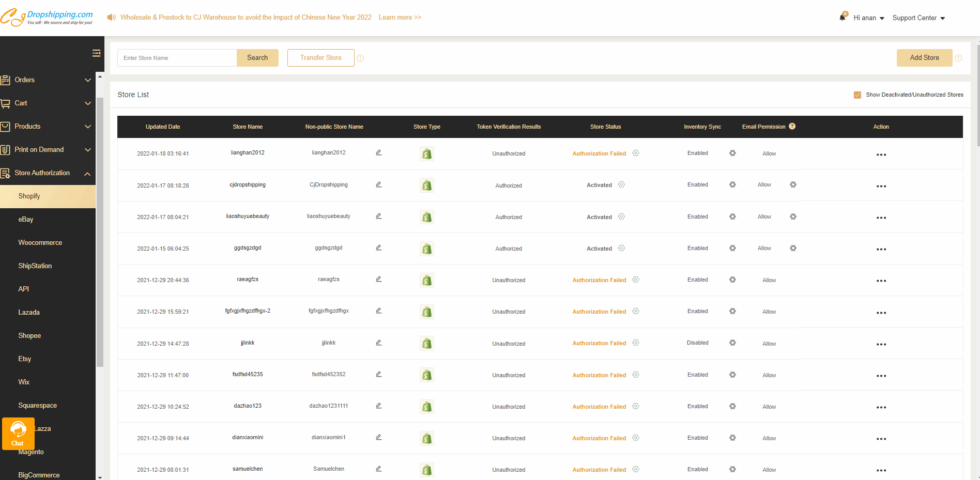The height and width of the screenshot is (480, 980).
Task: Switch to the eBay store authorization tab
Action: point(25,219)
